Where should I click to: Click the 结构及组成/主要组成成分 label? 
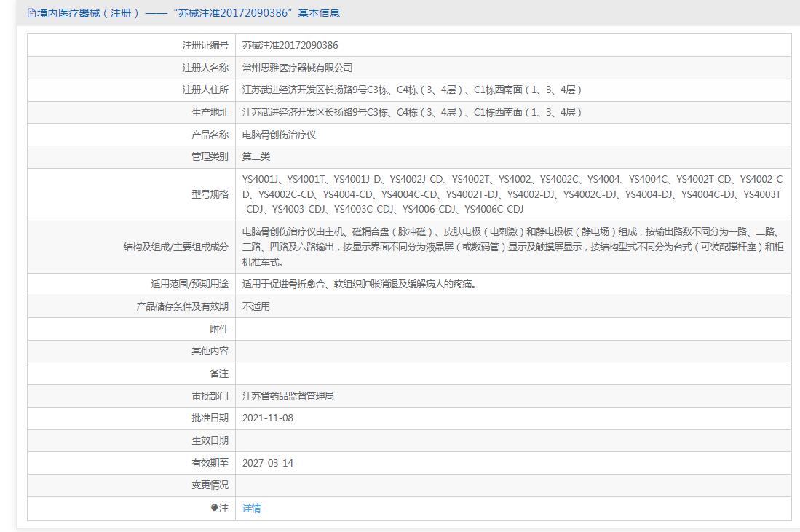176,247
